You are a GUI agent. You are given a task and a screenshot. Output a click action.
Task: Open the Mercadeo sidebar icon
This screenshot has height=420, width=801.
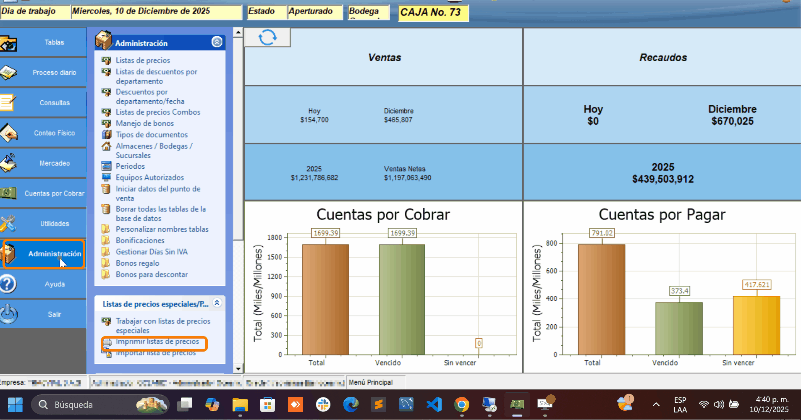pyautogui.click(x=9, y=163)
